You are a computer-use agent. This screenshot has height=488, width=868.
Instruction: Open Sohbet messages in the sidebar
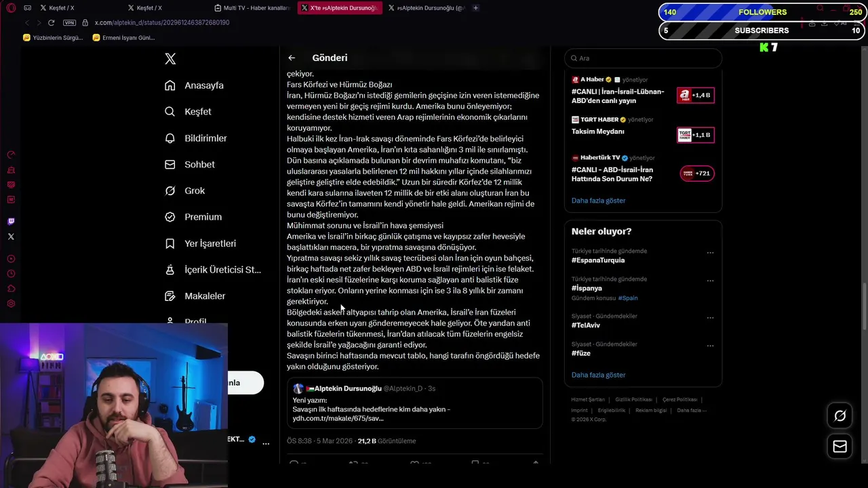(189, 165)
